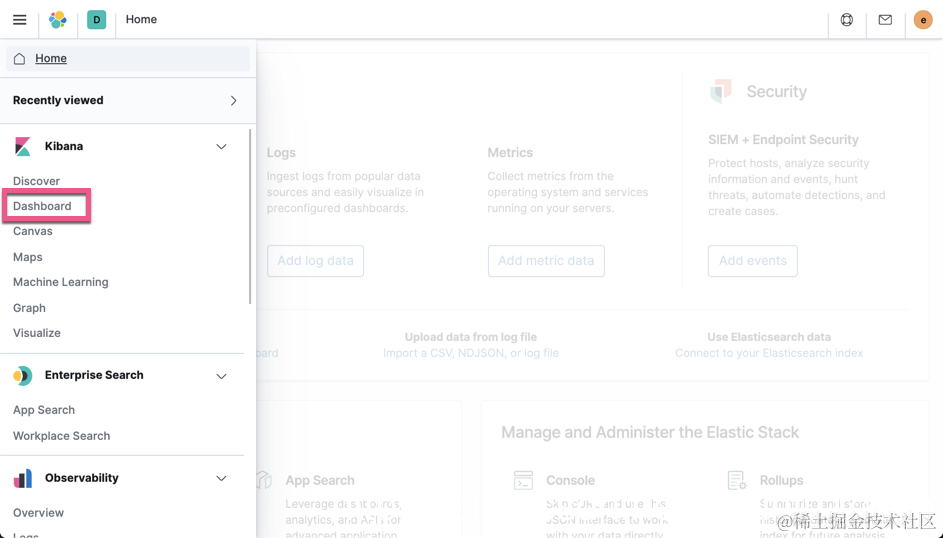Click the Security shield icon
Image resolution: width=943 pixels, height=538 pixels.
(720, 91)
